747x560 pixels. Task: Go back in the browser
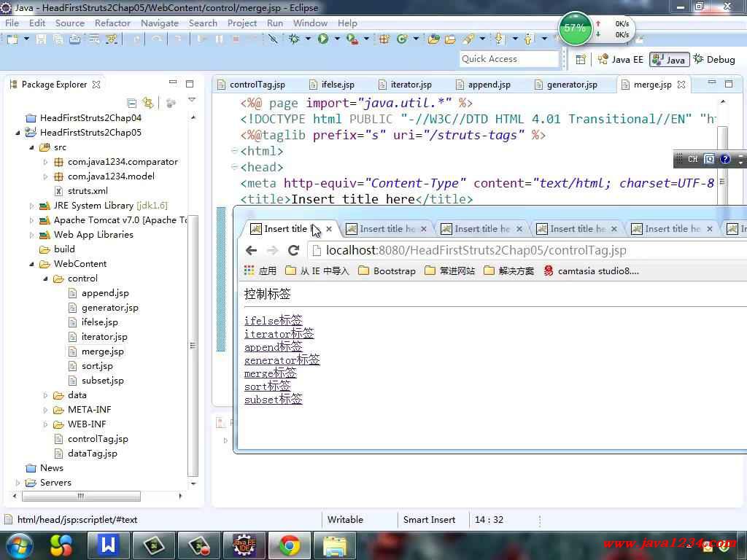point(251,250)
